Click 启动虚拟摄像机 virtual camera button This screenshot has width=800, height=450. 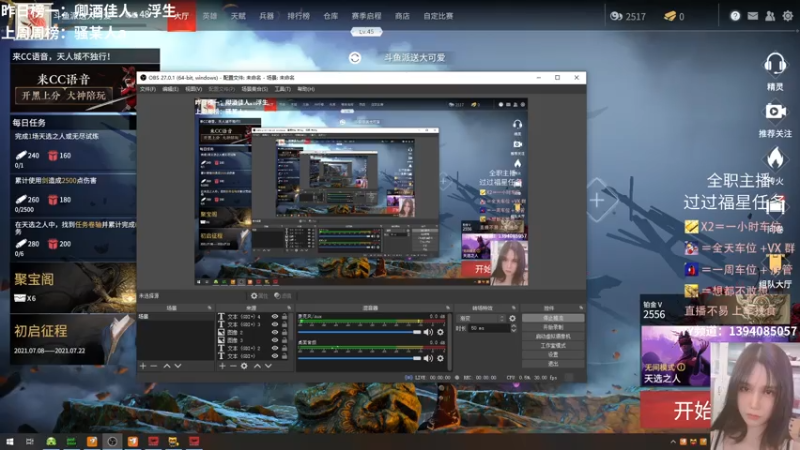pyautogui.click(x=553, y=336)
